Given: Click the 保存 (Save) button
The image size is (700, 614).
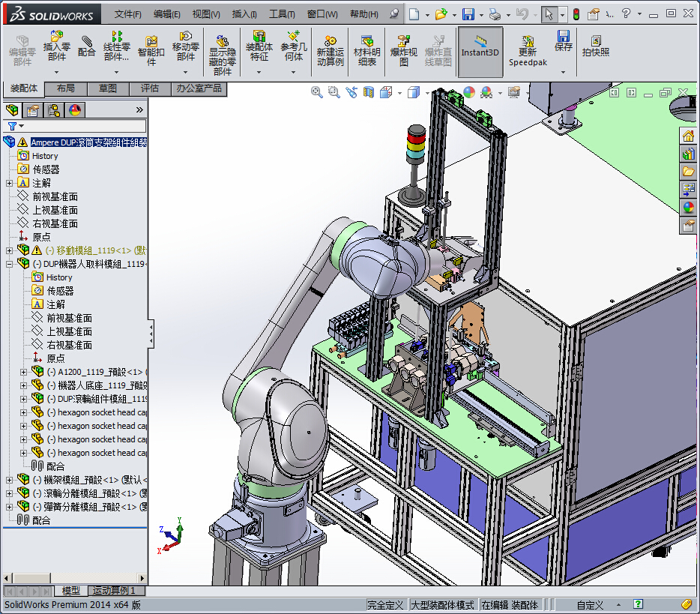Looking at the screenshot, I should (563, 40).
